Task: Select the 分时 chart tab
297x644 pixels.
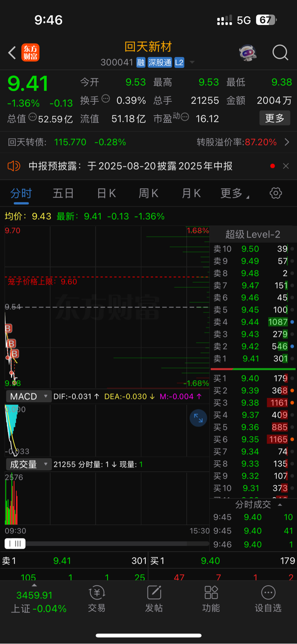Action: coord(21,193)
